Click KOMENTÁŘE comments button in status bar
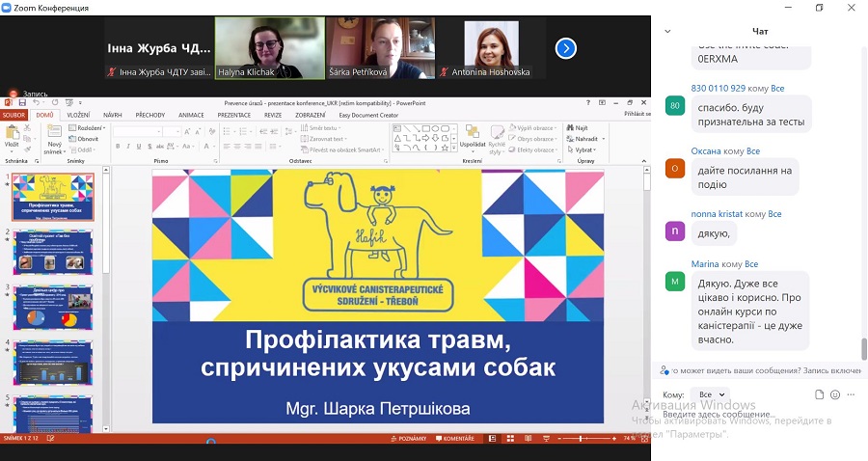 tap(455, 438)
